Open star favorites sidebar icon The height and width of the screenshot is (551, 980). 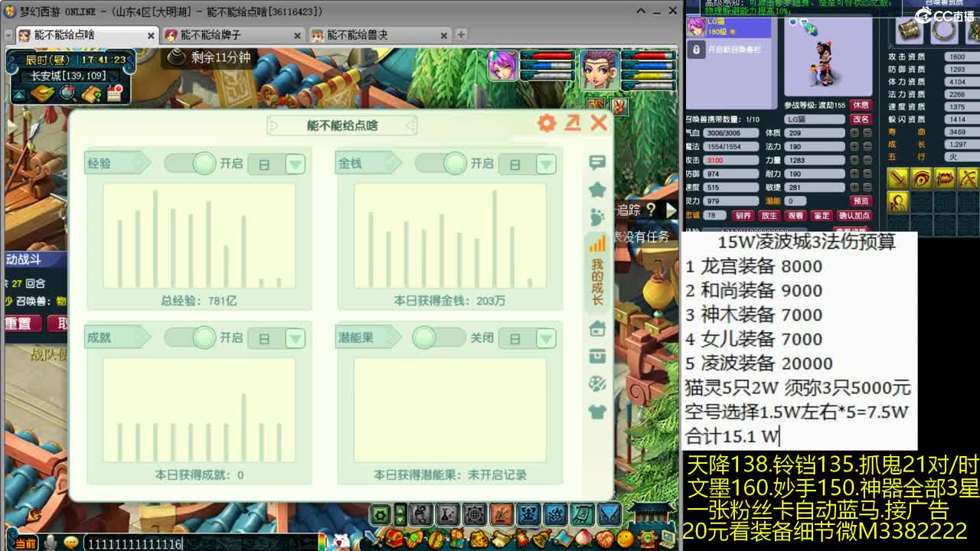pyautogui.click(x=597, y=190)
